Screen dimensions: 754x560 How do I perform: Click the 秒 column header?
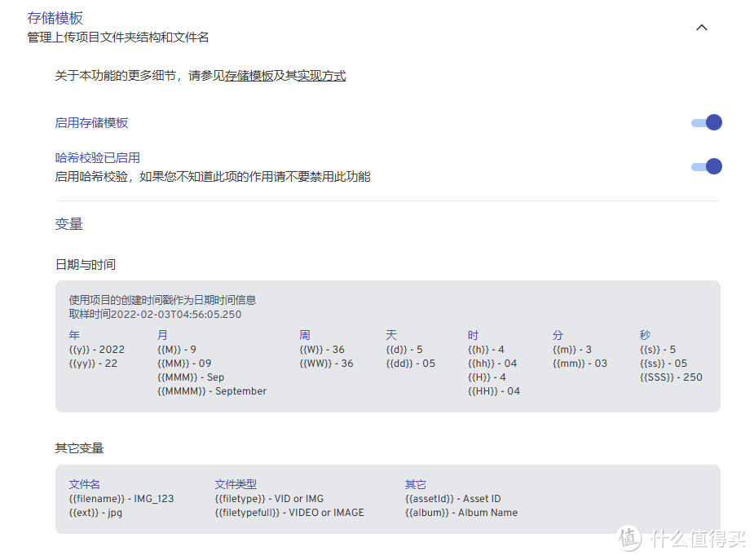[x=646, y=335]
